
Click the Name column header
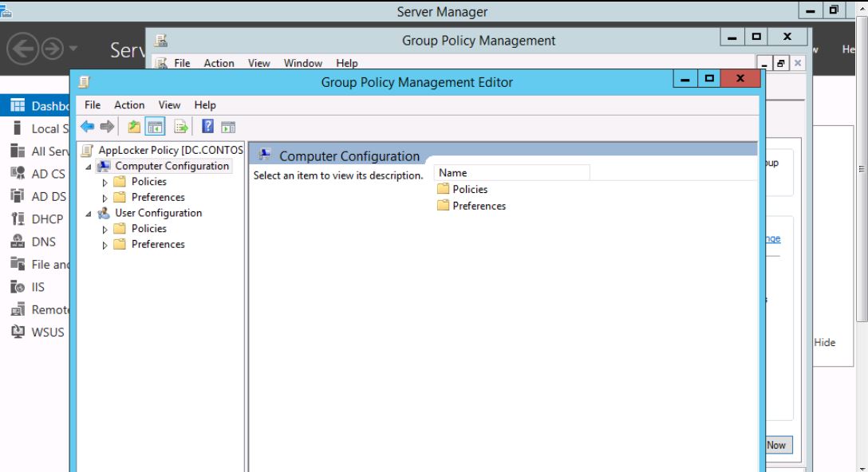coord(512,173)
